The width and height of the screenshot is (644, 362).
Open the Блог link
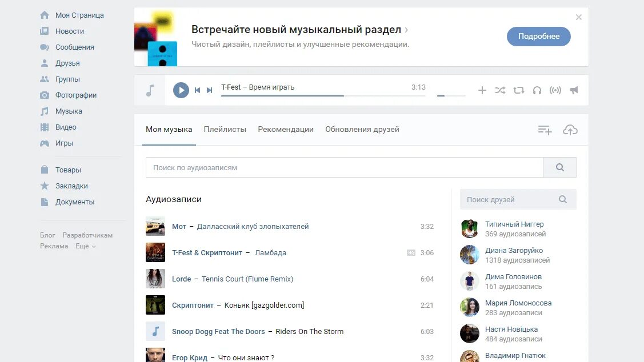(47, 235)
